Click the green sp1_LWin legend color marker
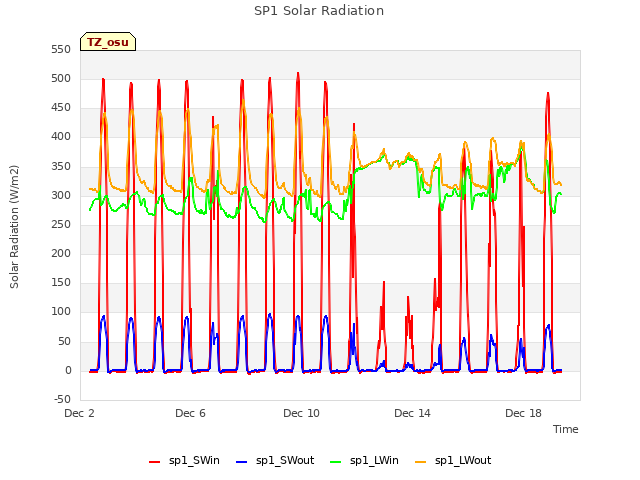The height and width of the screenshot is (480, 640). tap(336, 462)
